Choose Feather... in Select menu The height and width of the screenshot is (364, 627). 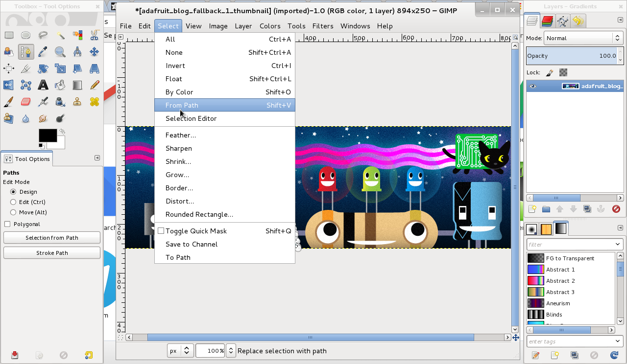click(225, 135)
